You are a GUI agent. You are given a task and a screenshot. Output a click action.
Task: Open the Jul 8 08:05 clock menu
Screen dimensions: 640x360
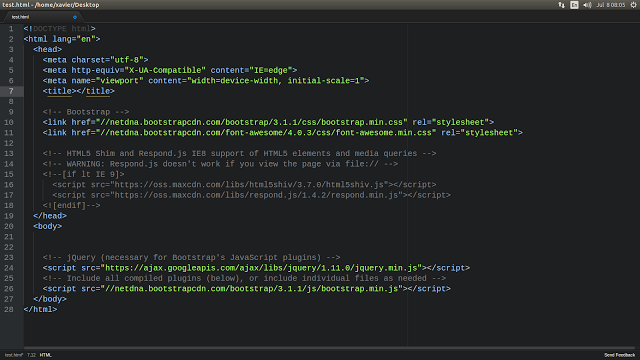[611, 5]
